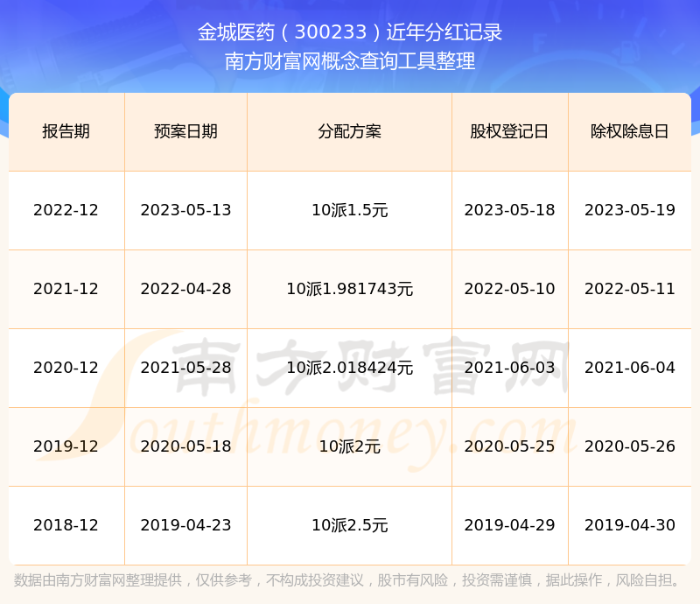700x604 pixels.
Task: Click the record date 2020-05-25
Action: click(509, 446)
